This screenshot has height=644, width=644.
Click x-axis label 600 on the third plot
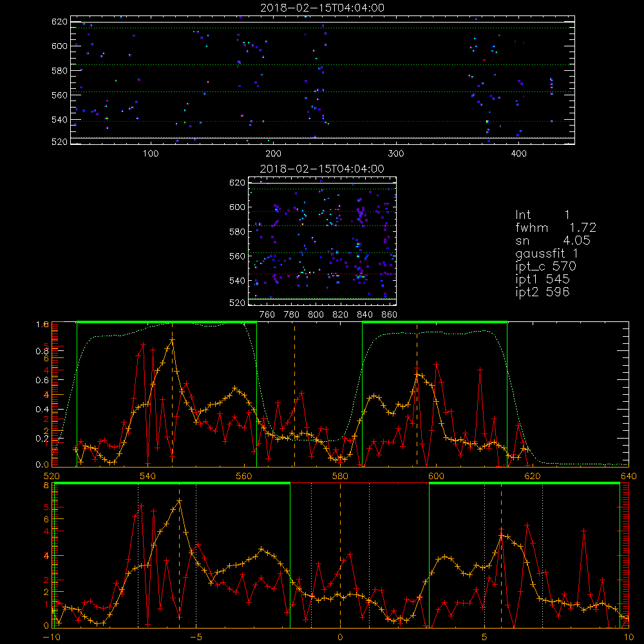point(436,476)
